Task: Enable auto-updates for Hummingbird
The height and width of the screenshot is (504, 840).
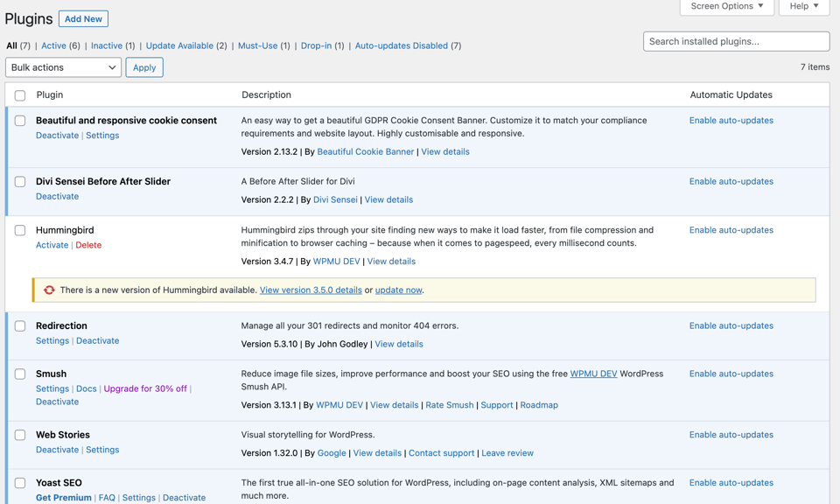Action: tap(731, 230)
